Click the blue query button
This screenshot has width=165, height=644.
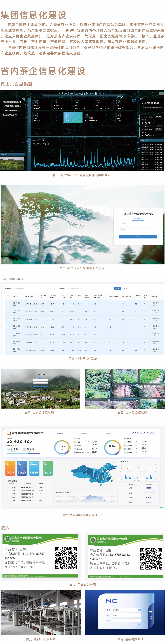coord(117,288)
